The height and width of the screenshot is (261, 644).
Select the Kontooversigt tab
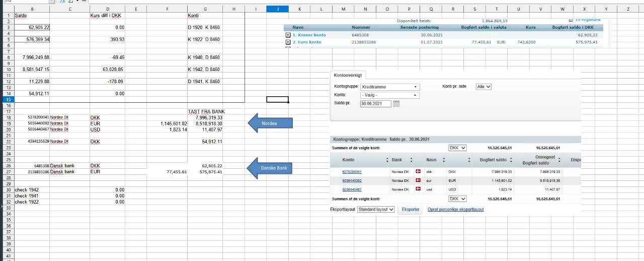click(x=348, y=75)
